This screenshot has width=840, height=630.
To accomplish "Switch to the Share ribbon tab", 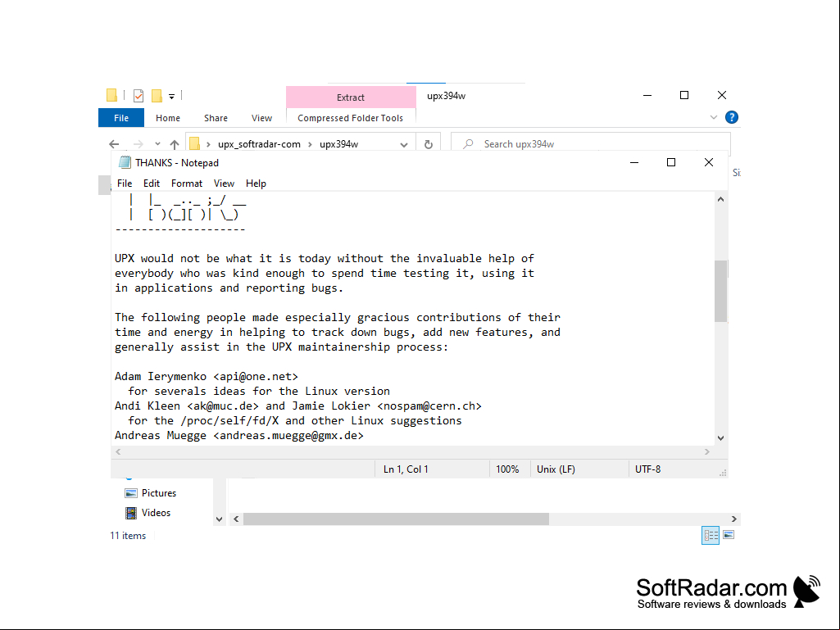I will [216, 118].
